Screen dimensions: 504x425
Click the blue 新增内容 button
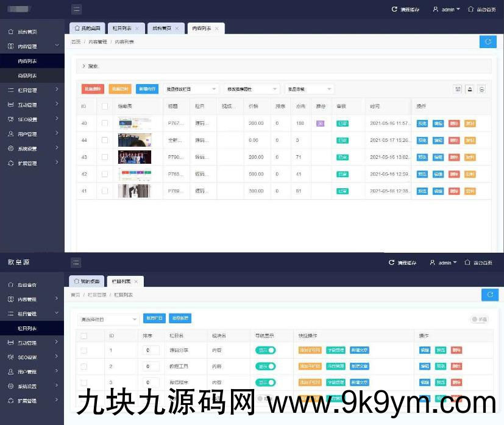coord(147,89)
